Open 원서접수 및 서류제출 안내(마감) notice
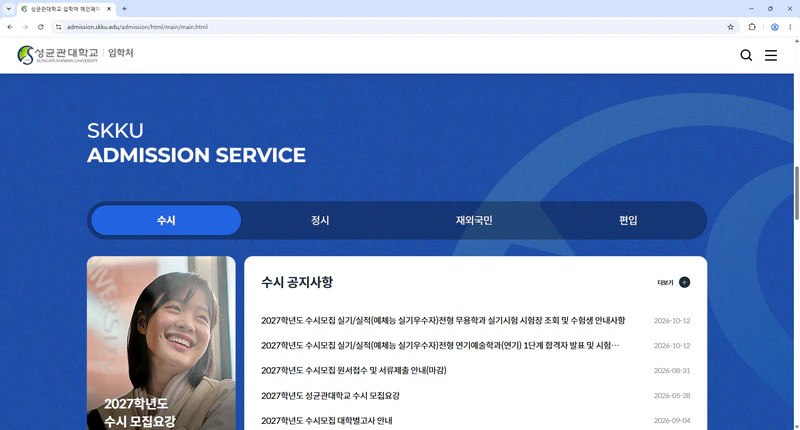800x430 pixels. point(354,370)
